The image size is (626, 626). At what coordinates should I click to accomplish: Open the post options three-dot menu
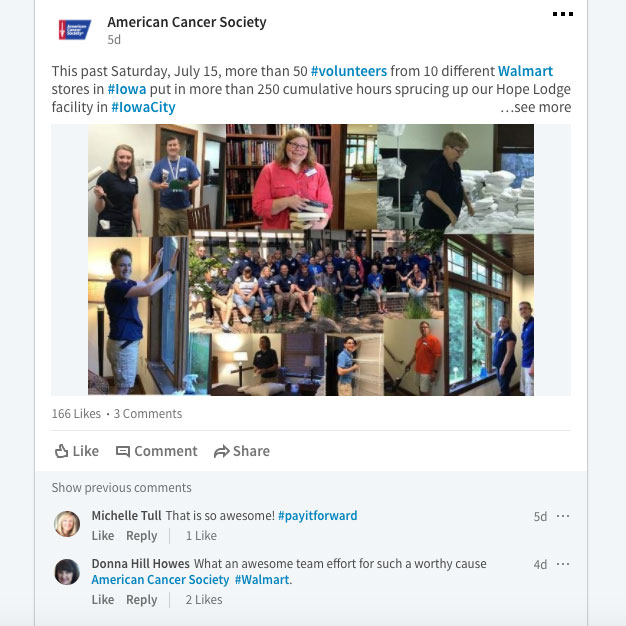pos(563,14)
